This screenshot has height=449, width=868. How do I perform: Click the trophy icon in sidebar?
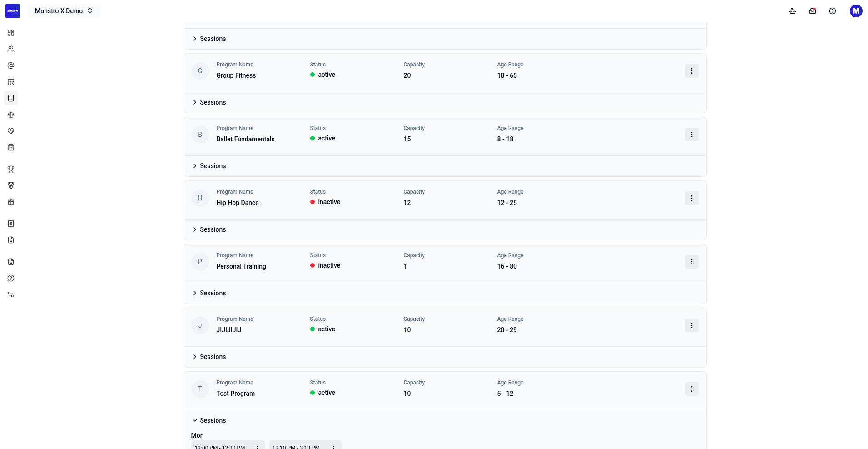point(11,169)
